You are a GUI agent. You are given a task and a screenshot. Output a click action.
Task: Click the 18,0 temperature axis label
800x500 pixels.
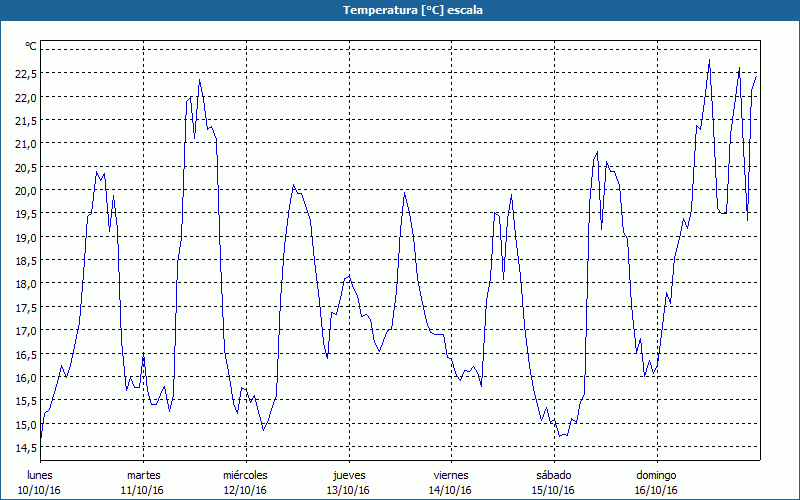(26, 284)
